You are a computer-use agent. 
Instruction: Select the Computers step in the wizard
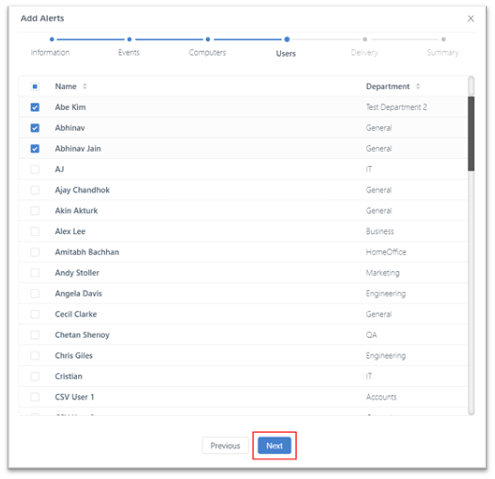pos(207,52)
